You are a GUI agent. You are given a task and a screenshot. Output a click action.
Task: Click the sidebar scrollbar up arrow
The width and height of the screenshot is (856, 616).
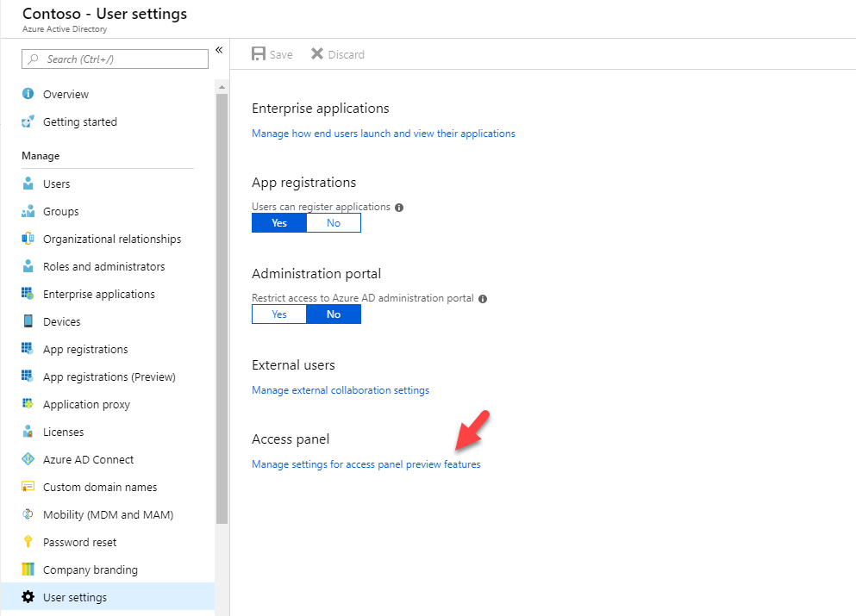coord(222,87)
